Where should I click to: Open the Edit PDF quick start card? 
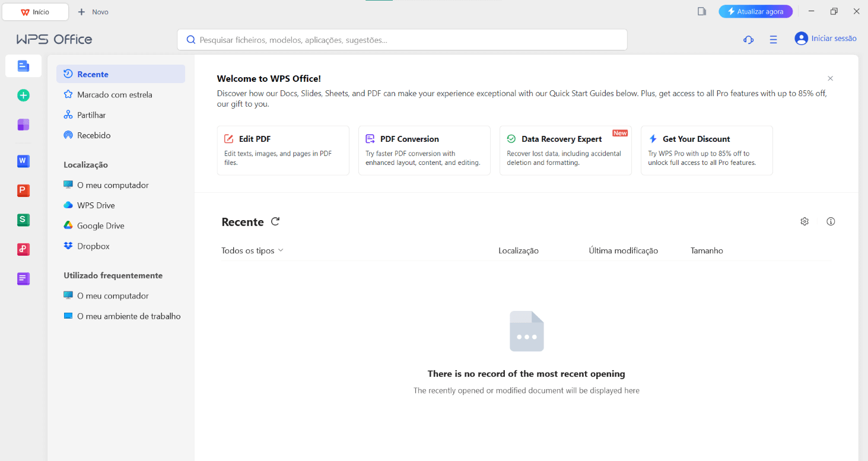click(x=283, y=150)
